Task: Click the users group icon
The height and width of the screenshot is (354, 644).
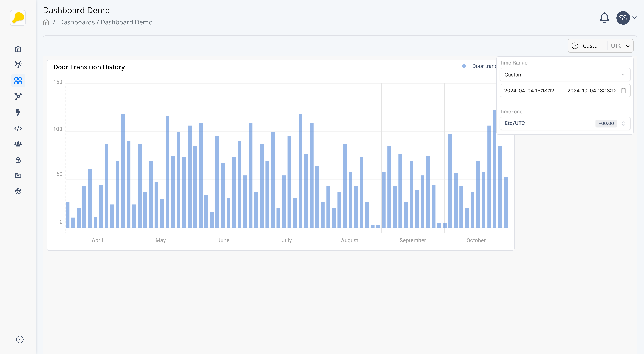Action: coord(18,144)
